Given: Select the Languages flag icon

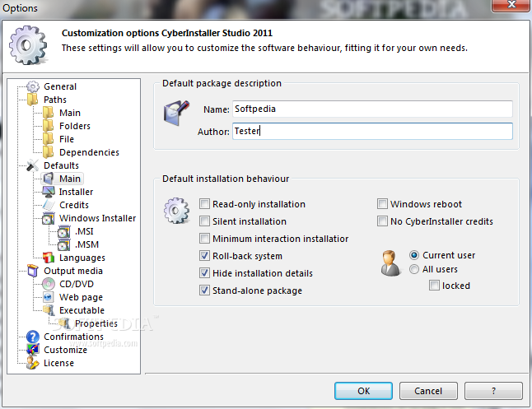Looking at the screenshot, I should point(49,258).
